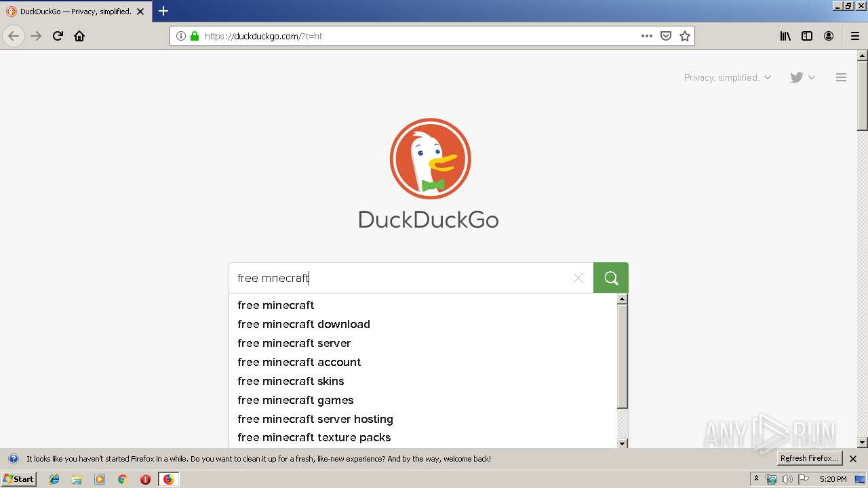Select suggestion 'free minecraft skins'
The height and width of the screenshot is (488, 868).
(x=423, y=381)
